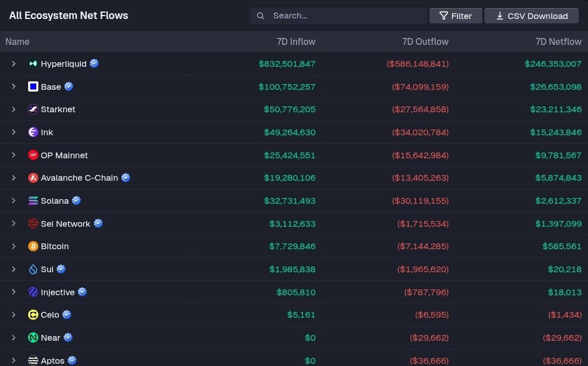588x366 pixels.
Task: Click the Sui droplet logo icon
Action: [x=33, y=269]
